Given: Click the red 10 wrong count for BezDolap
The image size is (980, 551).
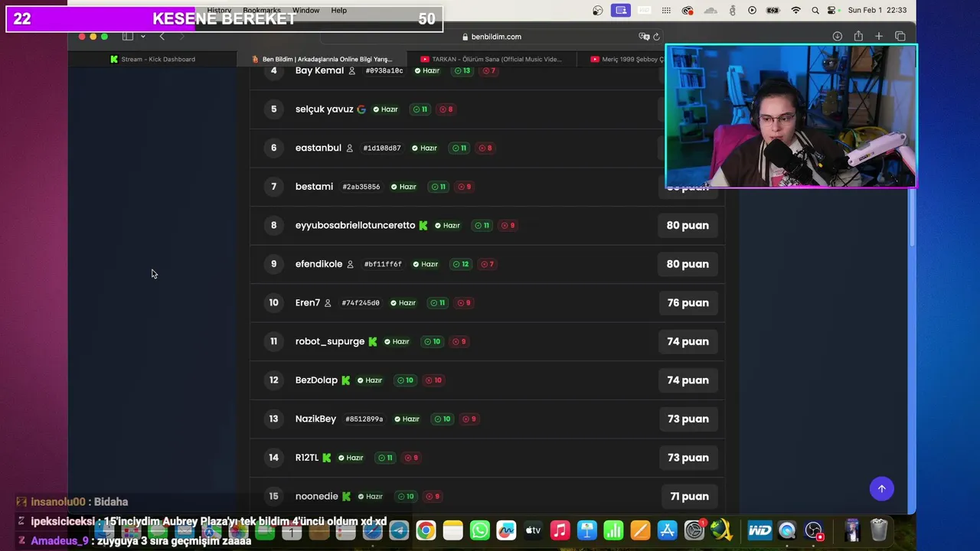Looking at the screenshot, I should (433, 380).
